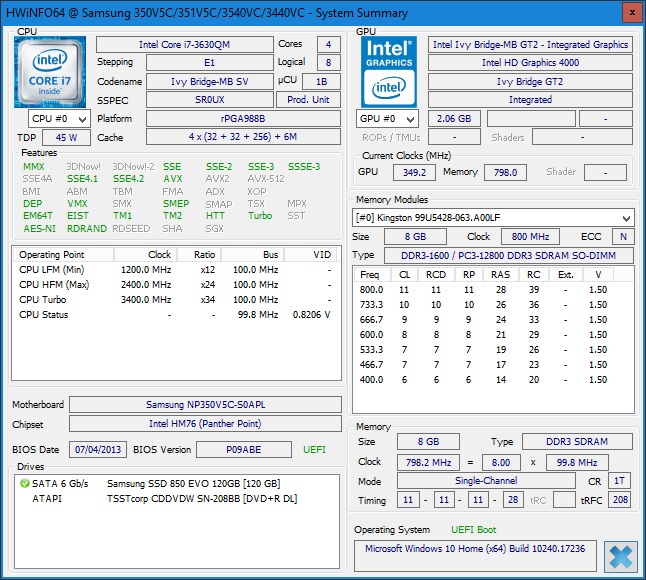Select the 800.0 MHz memory timing row

coord(492,290)
